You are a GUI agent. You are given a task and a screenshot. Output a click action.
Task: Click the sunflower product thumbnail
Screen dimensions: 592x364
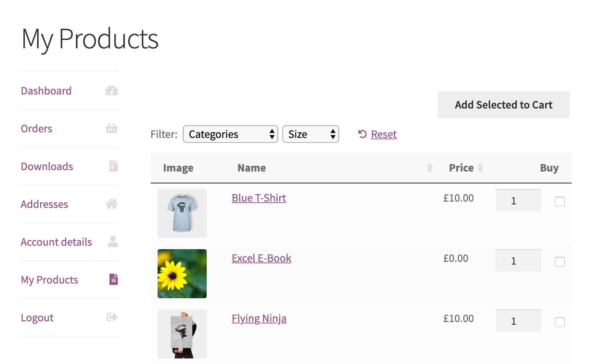[x=182, y=273]
